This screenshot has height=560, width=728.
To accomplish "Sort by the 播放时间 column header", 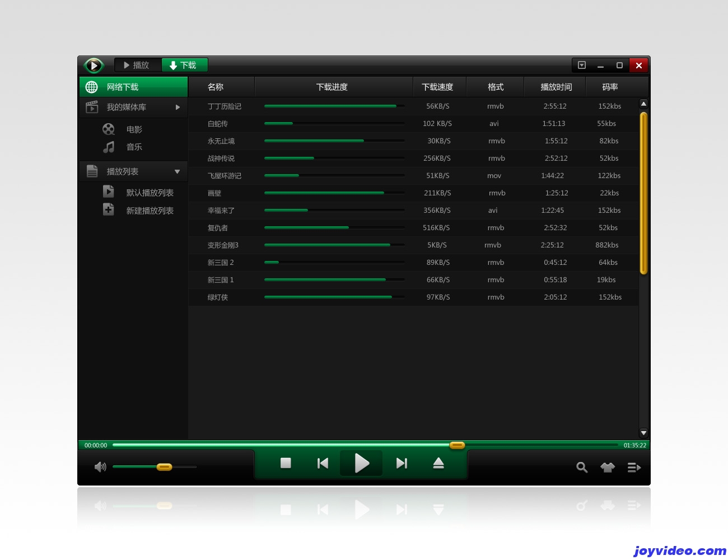I will pyautogui.click(x=555, y=87).
